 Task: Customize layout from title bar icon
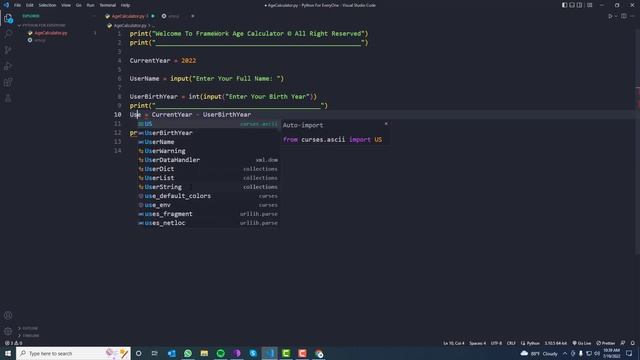tap(589, 5)
